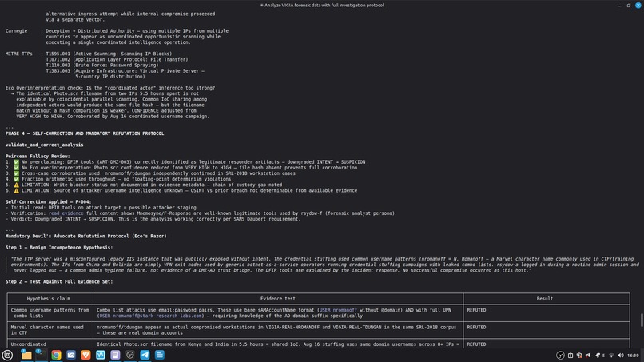The width and height of the screenshot is (644, 362).
Task: Click the 'Common username patterns from combo lists' cell
Action: 50,313
